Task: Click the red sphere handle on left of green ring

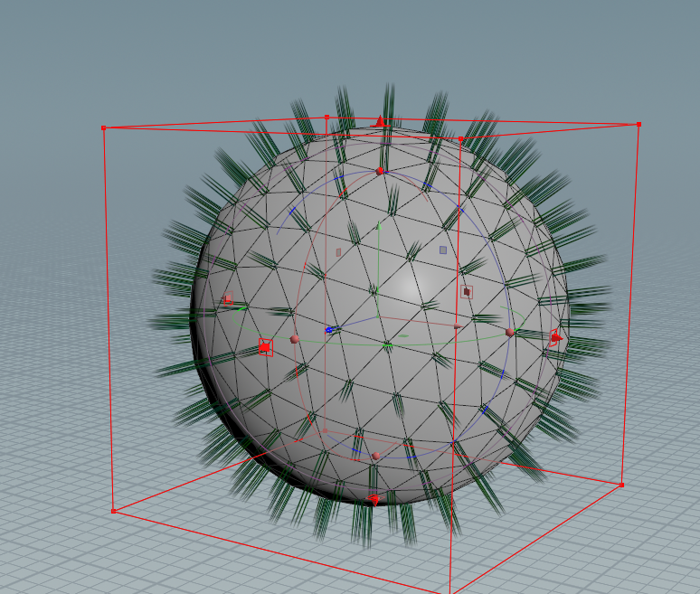Action: point(294,340)
